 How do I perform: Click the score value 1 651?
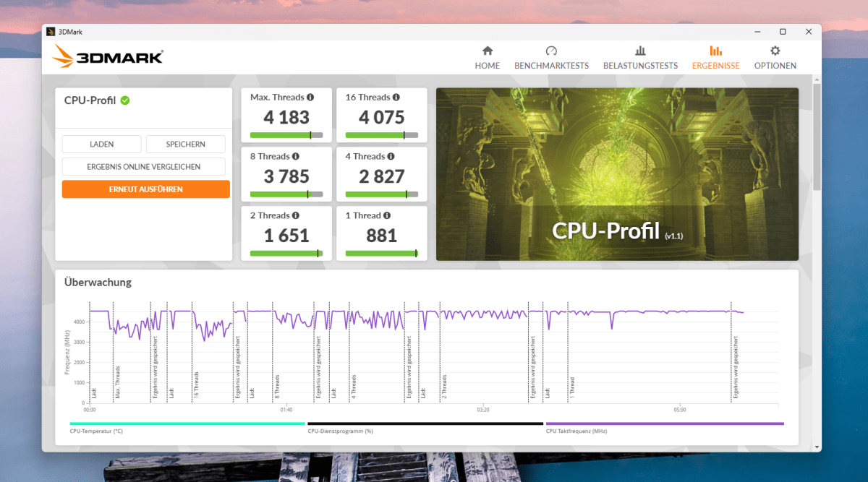click(x=286, y=236)
